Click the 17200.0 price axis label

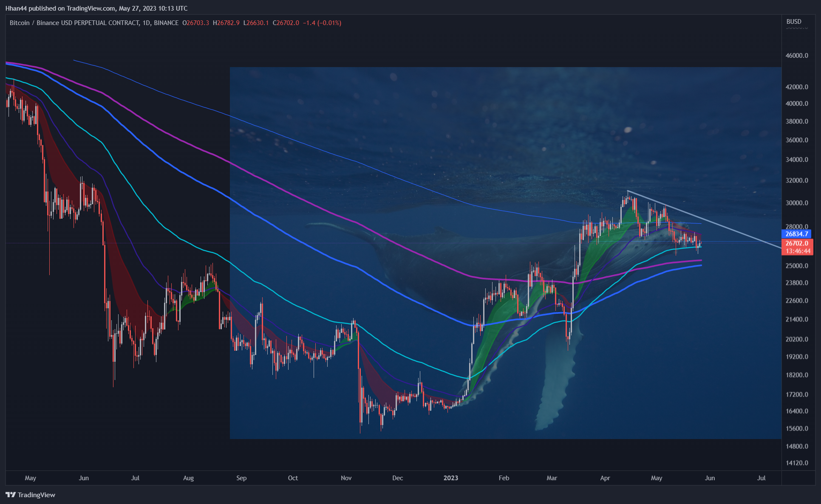[797, 394]
